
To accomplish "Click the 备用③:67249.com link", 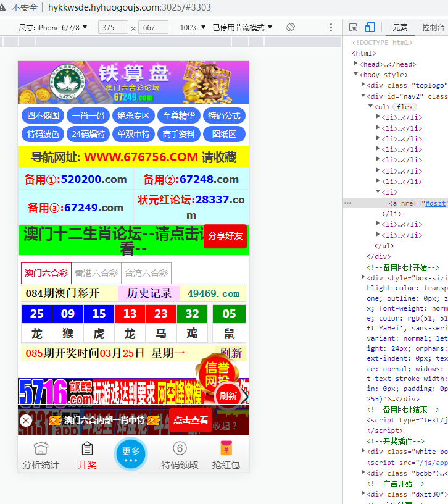I will click(76, 208).
